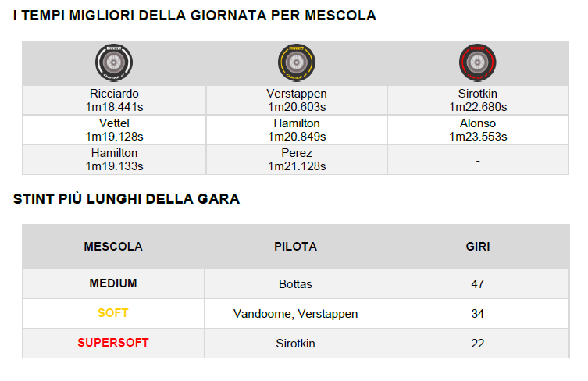Select the GIRI column header
This screenshot has height=381, width=588.
click(477, 247)
